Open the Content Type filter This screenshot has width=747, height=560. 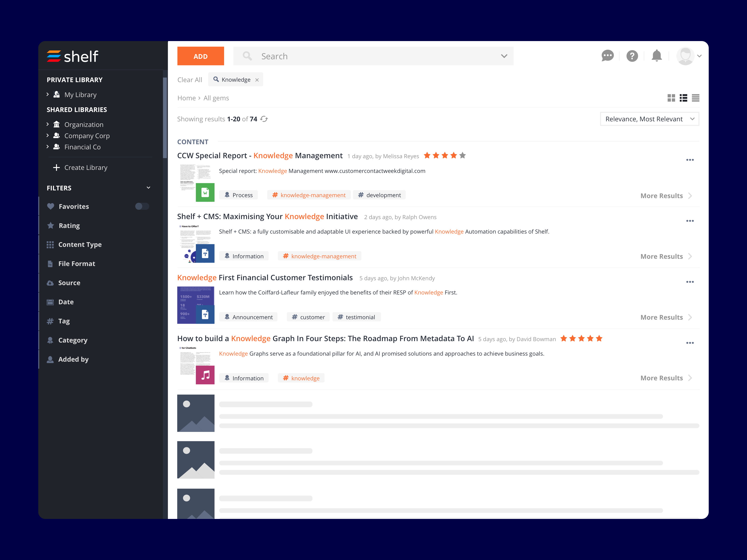coord(80,244)
